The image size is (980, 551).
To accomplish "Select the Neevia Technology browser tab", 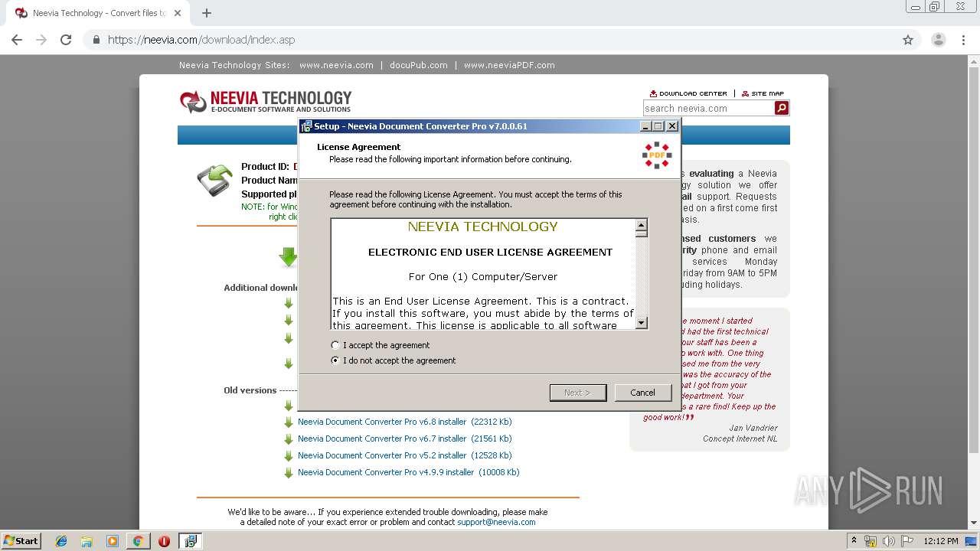I will (x=96, y=13).
